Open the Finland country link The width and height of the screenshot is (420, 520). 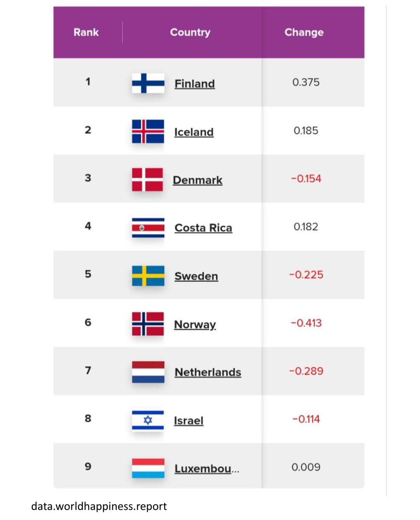tap(194, 84)
